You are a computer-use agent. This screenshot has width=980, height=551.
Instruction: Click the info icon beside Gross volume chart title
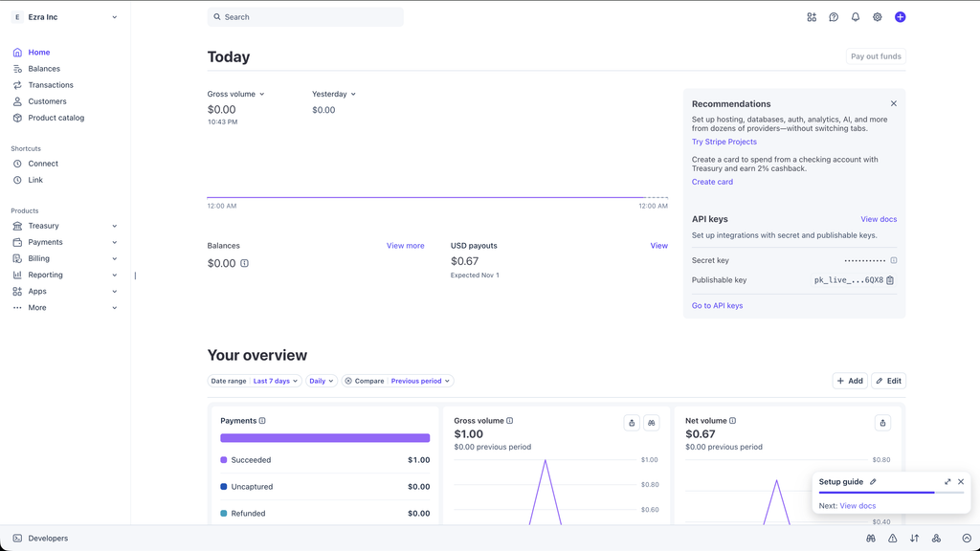click(x=510, y=421)
